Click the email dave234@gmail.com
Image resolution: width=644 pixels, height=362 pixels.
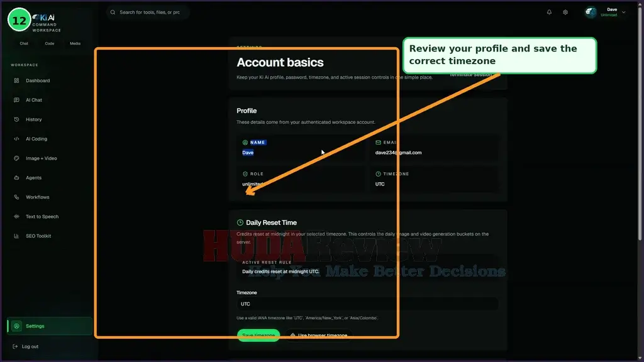(x=398, y=153)
